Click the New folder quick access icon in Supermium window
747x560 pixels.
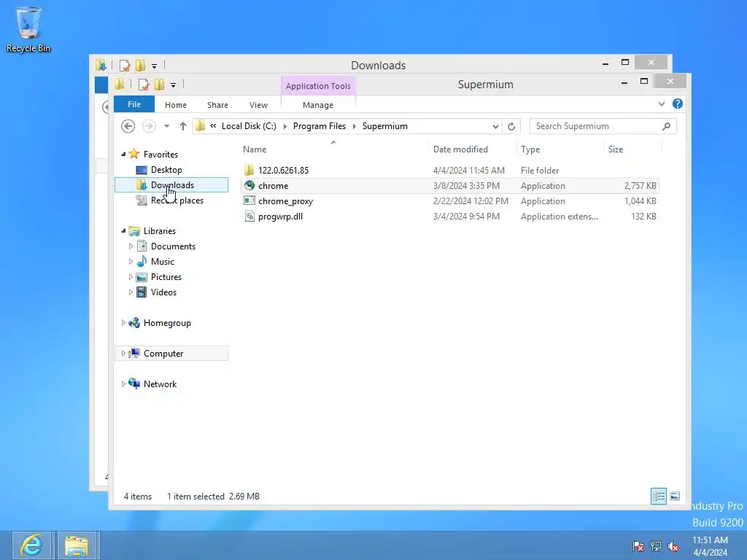(x=159, y=85)
